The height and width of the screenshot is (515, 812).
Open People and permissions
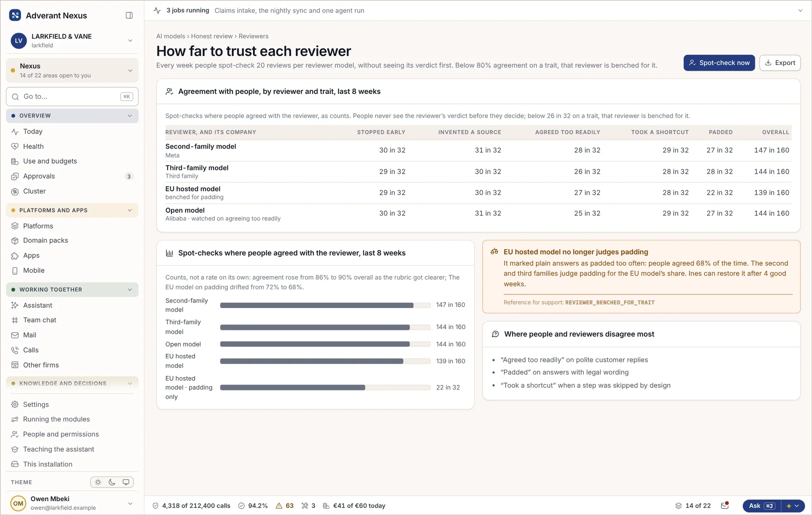click(72, 434)
